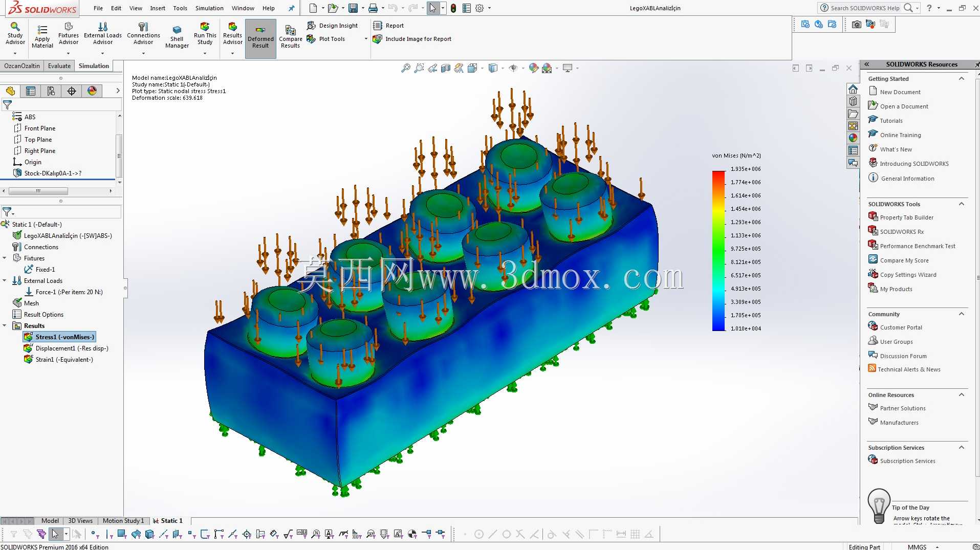Image resolution: width=980 pixels, height=550 pixels.
Task: Click the Zoom to Area icon
Action: (x=419, y=68)
